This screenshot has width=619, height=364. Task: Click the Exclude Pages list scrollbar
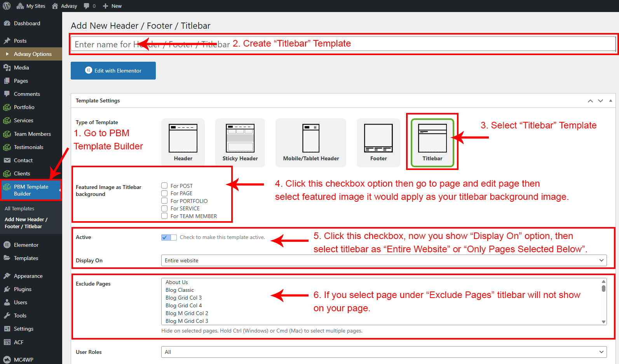(603, 301)
